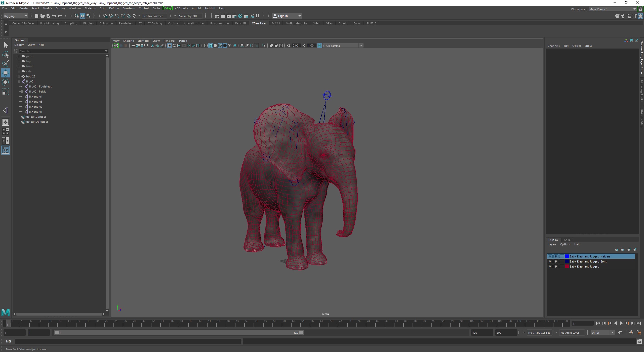The height and width of the screenshot is (352, 644).
Task: Toggle isolate select icon in viewport
Action: point(264,46)
